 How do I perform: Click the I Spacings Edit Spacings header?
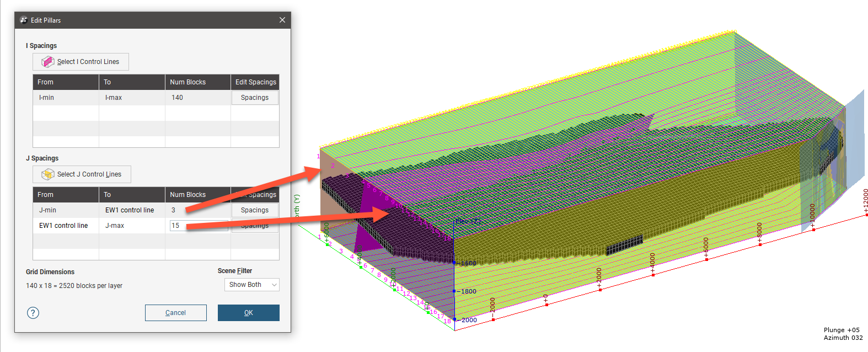pos(255,82)
